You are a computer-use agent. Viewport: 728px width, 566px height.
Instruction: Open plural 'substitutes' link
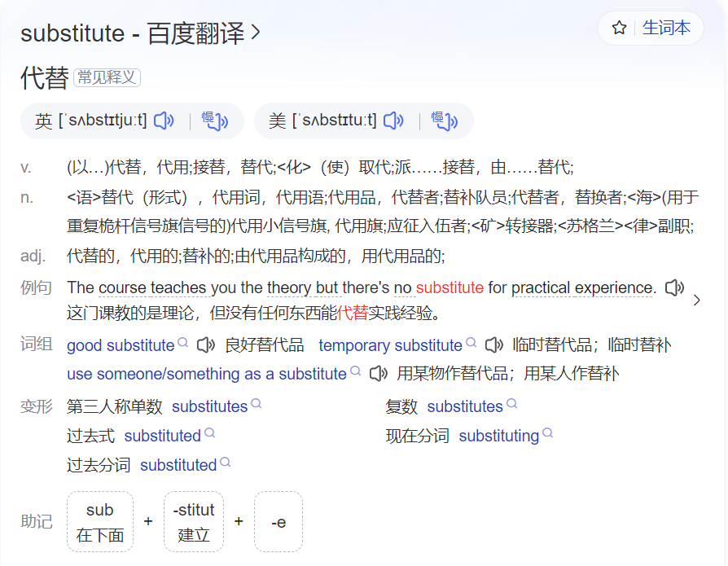click(x=465, y=406)
